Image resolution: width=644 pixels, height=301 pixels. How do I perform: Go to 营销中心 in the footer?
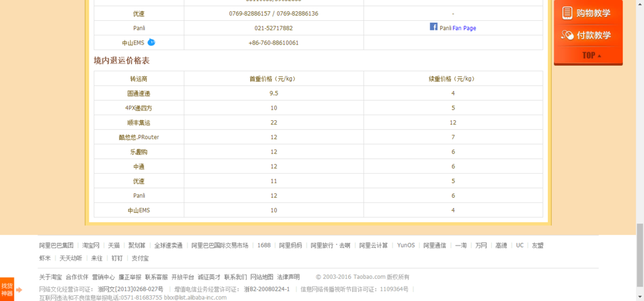tap(103, 277)
